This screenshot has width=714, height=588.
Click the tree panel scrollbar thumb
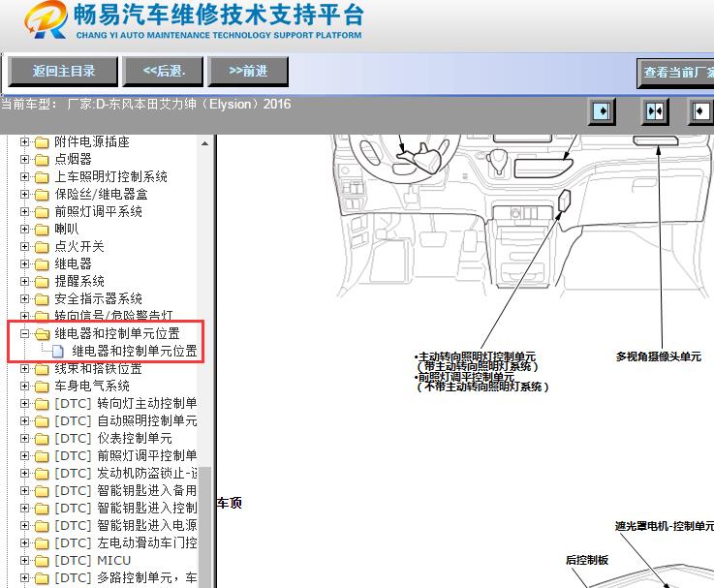[205, 527]
